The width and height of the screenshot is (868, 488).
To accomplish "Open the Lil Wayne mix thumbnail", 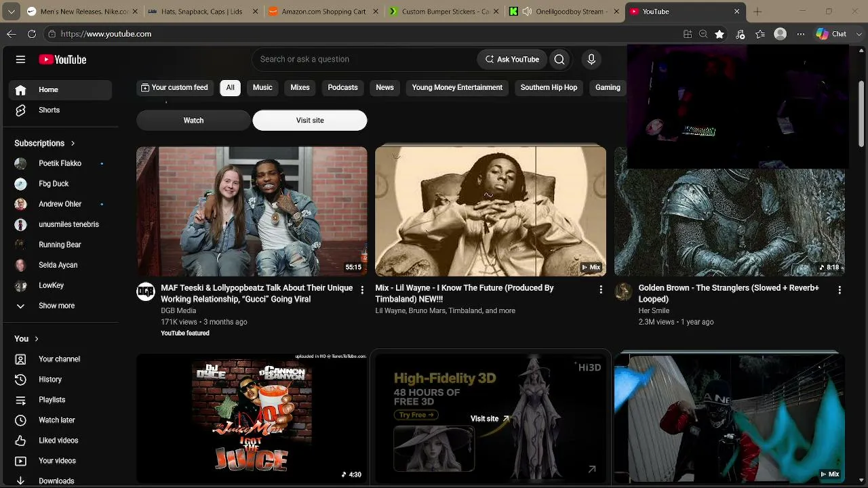I will 490,211.
